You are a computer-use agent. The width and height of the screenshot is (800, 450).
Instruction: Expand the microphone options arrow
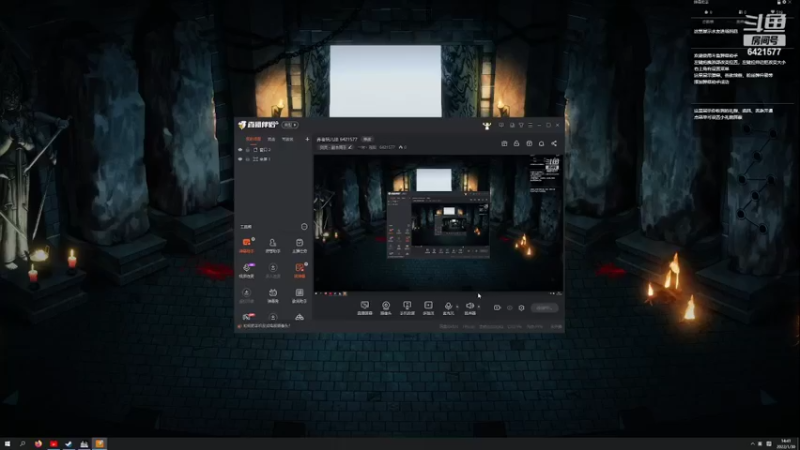click(x=457, y=307)
